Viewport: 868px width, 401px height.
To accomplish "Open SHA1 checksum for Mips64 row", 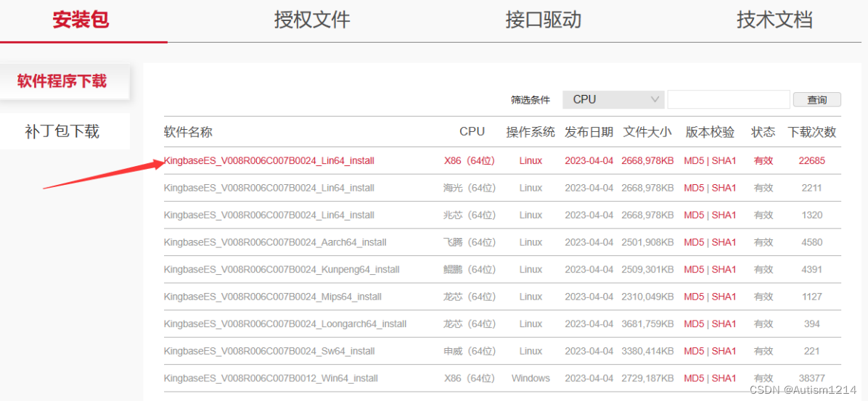I will [724, 297].
